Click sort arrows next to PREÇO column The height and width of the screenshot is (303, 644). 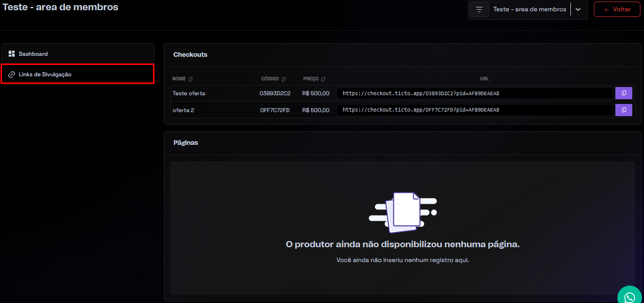pos(323,79)
